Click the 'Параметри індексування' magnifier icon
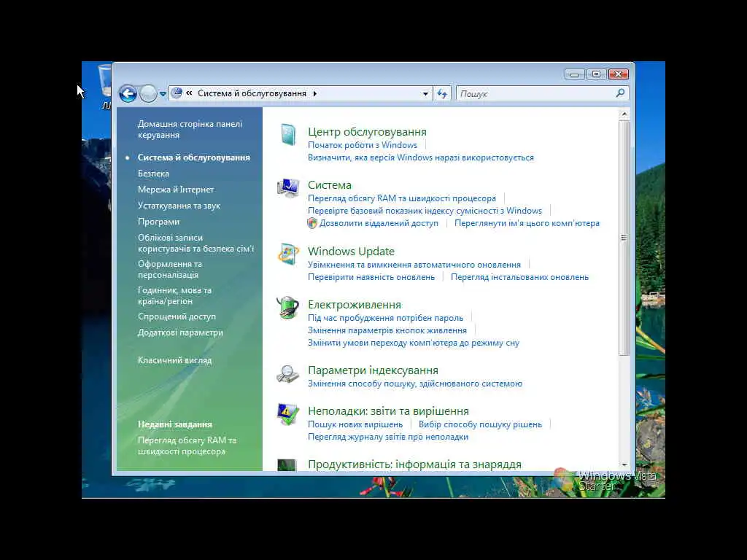 pyautogui.click(x=287, y=374)
